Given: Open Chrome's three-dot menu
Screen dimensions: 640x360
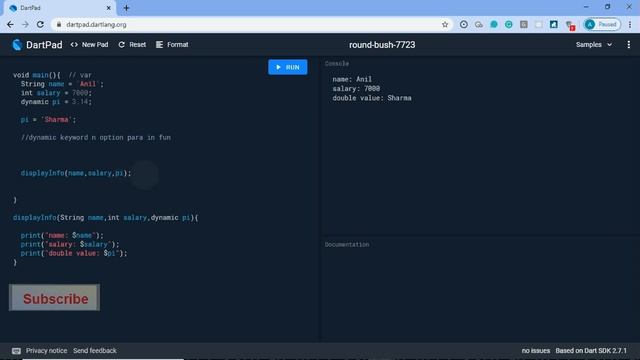Looking at the screenshot, I should point(630,24).
